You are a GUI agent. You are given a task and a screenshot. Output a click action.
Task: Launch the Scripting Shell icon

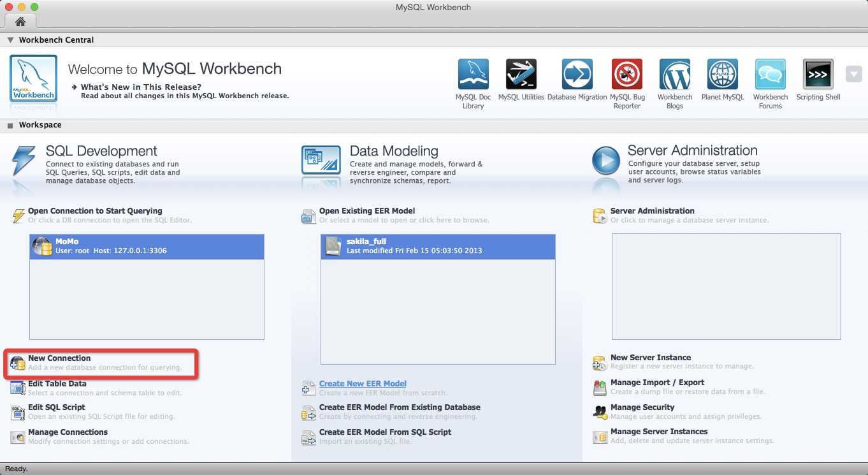coord(818,74)
